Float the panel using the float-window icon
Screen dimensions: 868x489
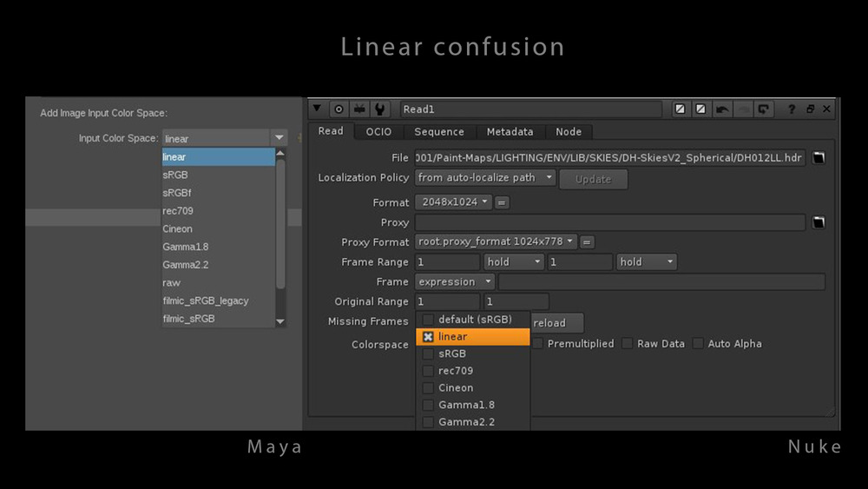click(x=810, y=109)
